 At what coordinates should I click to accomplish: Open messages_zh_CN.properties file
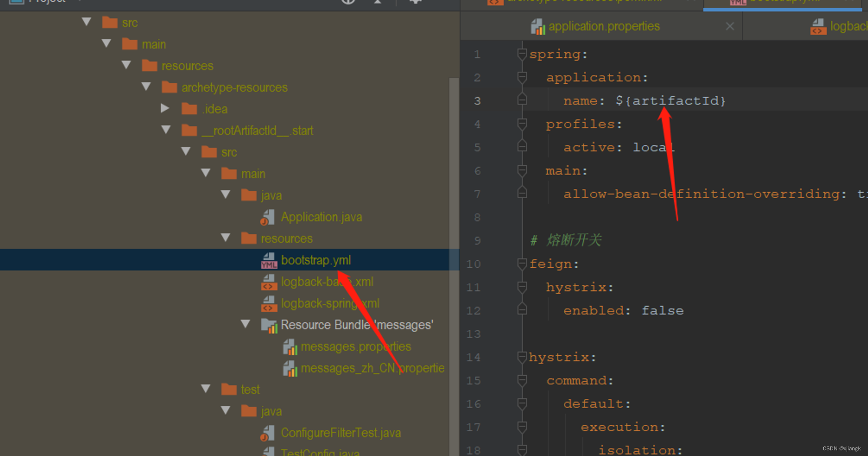pyautogui.click(x=372, y=368)
